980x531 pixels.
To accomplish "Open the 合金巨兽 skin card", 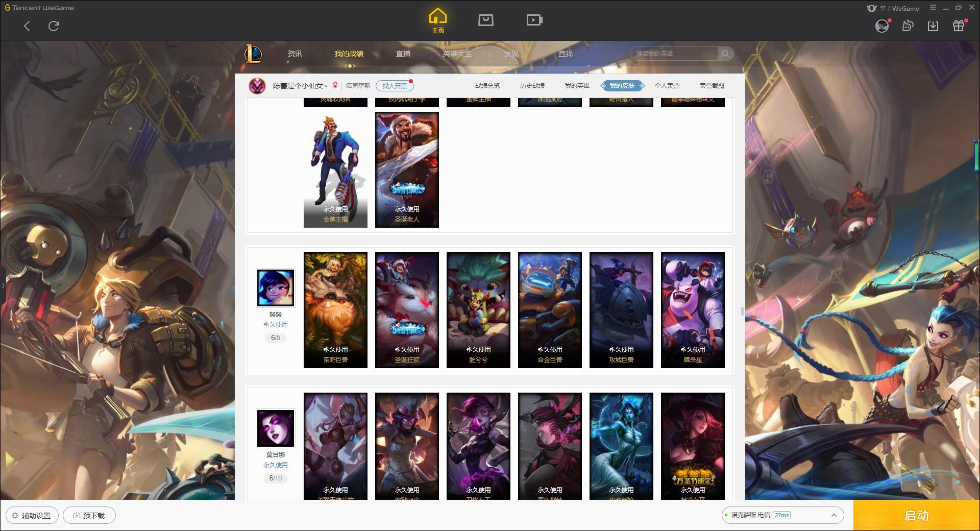I will pyautogui.click(x=550, y=310).
